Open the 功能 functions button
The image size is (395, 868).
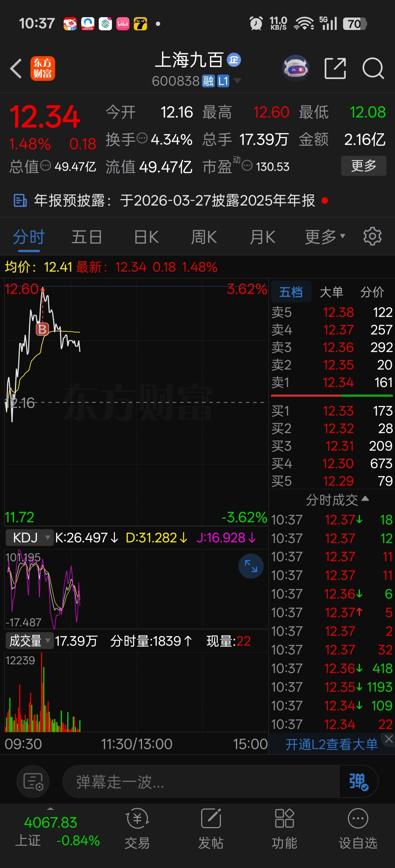pos(284,829)
